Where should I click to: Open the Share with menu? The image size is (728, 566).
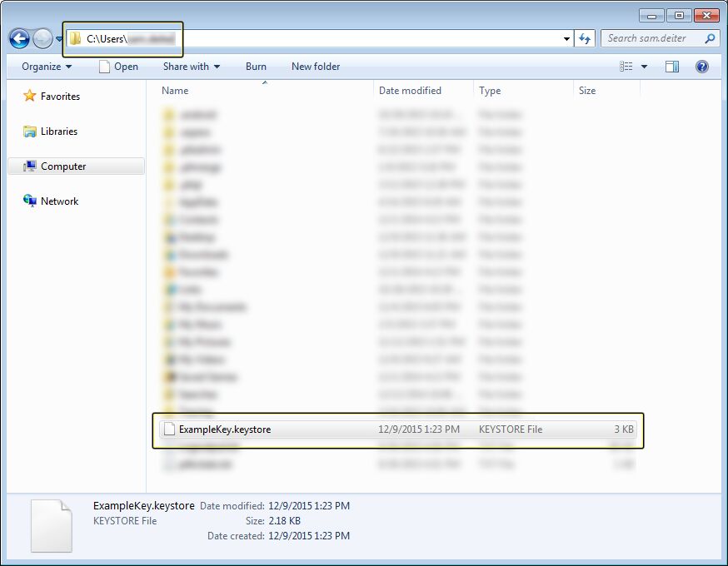[x=192, y=67]
